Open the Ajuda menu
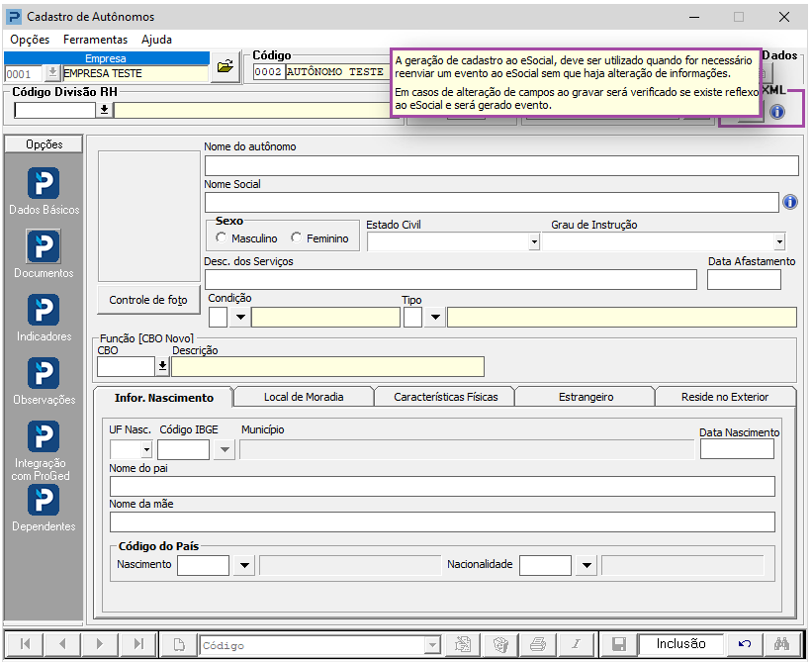The width and height of the screenshot is (812, 662). (156, 40)
